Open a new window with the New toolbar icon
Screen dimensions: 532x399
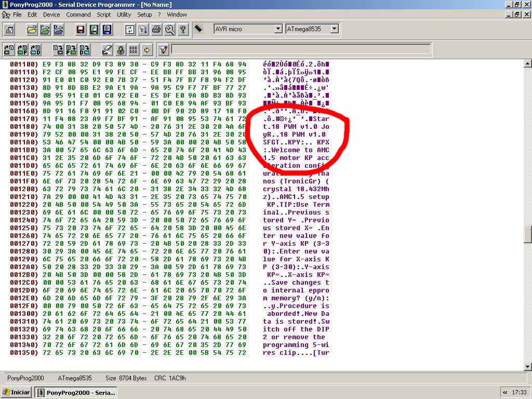click(x=9, y=30)
